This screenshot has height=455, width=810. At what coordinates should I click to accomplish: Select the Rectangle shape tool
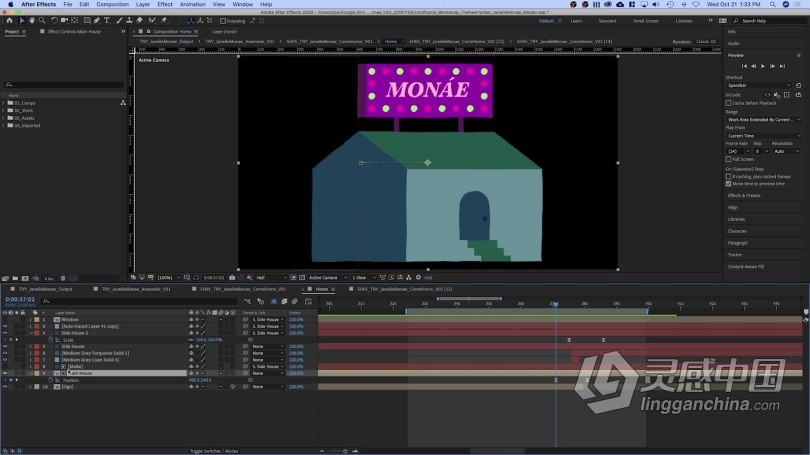pyautogui.click(x=87, y=21)
